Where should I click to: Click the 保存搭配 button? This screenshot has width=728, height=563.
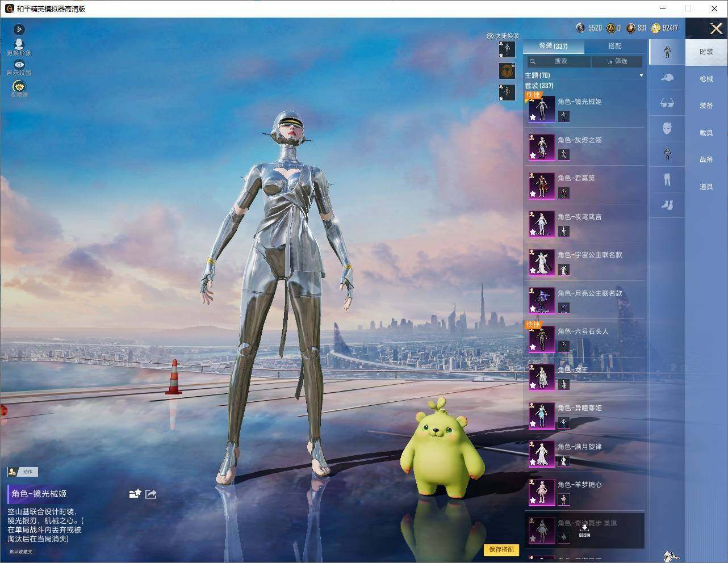[501, 549]
